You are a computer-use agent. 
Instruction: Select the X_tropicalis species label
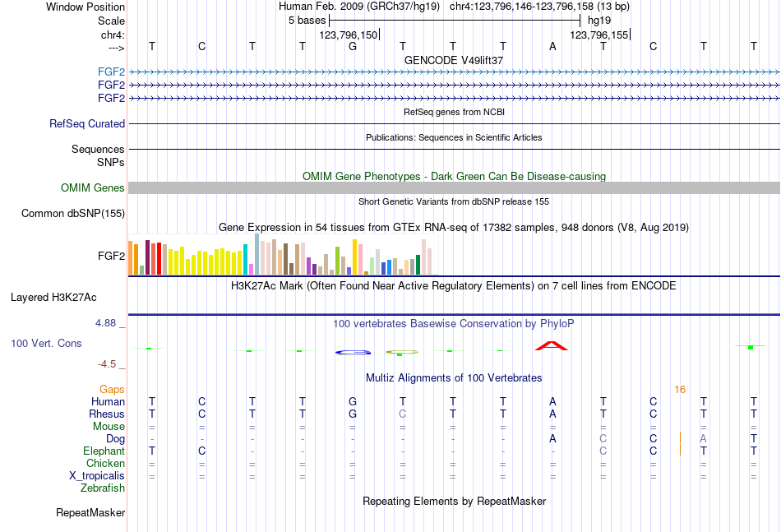97,476
